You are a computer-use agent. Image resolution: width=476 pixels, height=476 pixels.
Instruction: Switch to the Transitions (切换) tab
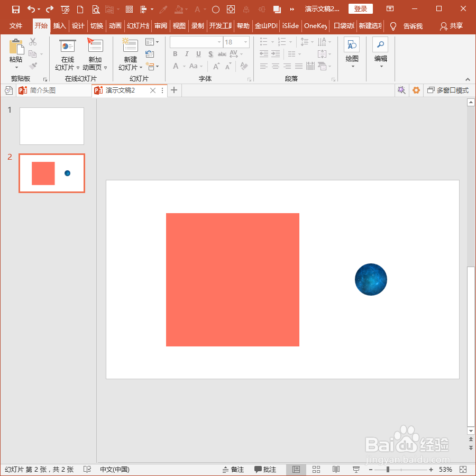click(x=97, y=26)
